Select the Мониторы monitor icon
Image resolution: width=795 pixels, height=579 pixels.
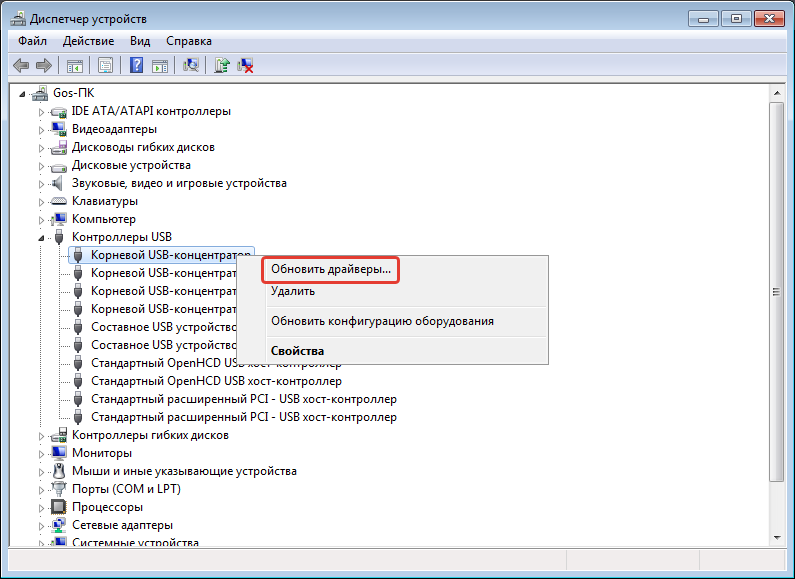tap(59, 453)
